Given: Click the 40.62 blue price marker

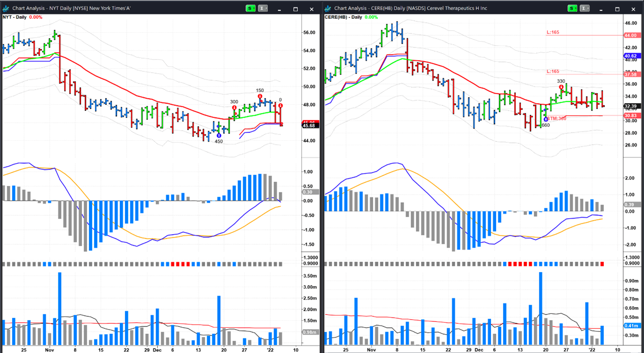Looking at the screenshot, I should (630, 56).
